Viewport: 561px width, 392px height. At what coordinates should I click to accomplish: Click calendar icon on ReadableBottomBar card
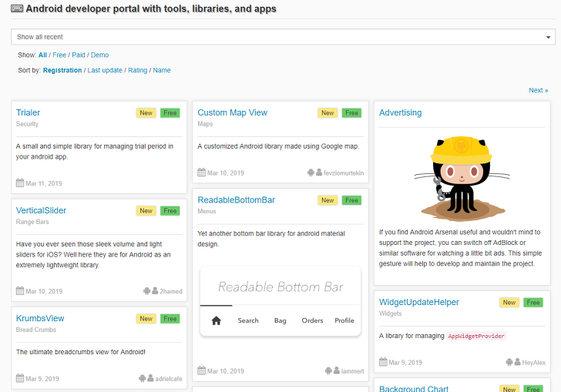[201, 371]
